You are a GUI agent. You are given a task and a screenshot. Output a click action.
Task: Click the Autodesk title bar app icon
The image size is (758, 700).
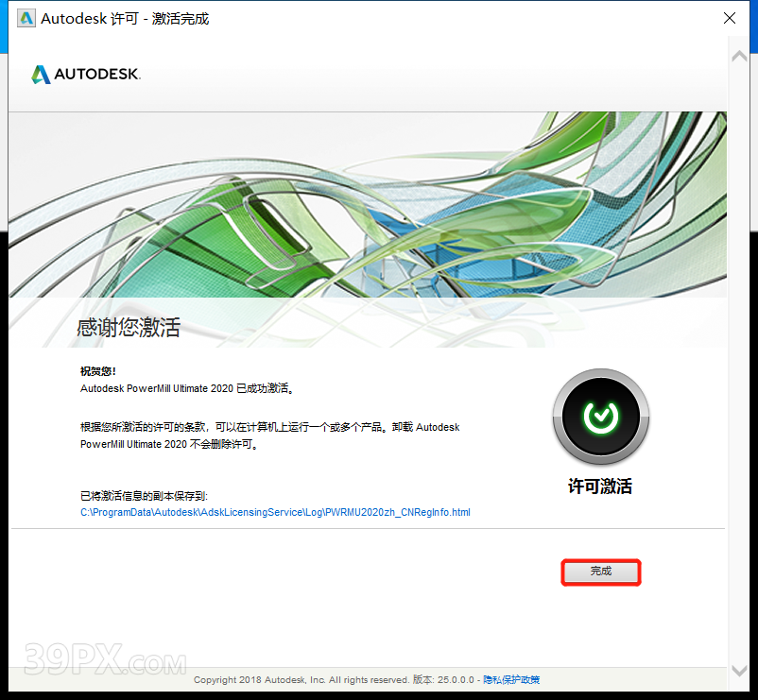[x=26, y=18]
